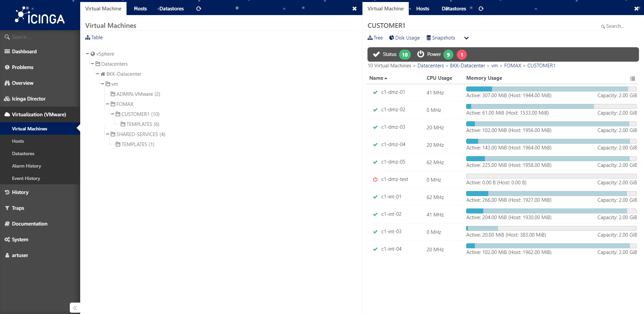Switch left pane to Table view
This screenshot has width=644, height=314.
(x=94, y=38)
